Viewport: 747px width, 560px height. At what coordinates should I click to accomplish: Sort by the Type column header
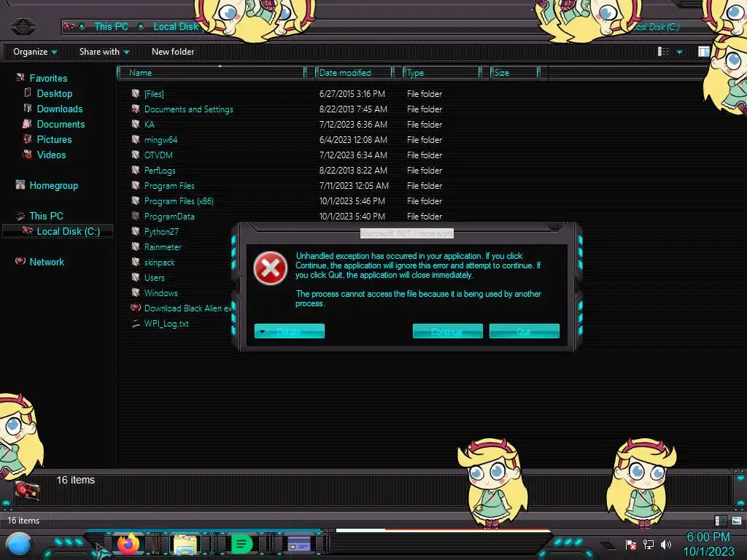[x=441, y=72]
